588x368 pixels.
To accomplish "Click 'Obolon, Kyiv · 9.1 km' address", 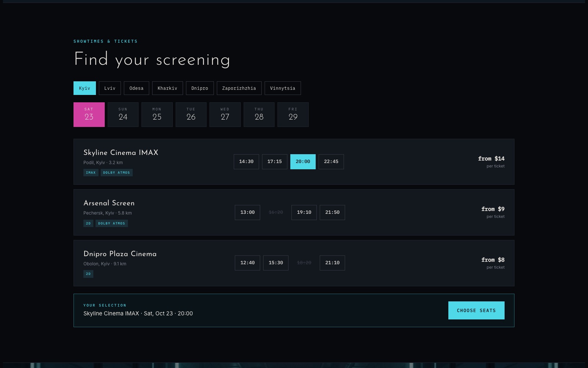I will tap(105, 264).
